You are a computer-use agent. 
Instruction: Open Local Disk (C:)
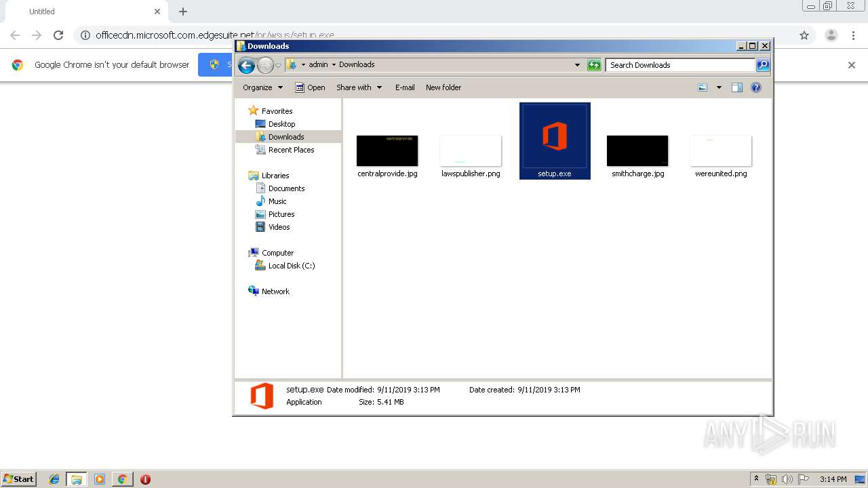(x=285, y=266)
